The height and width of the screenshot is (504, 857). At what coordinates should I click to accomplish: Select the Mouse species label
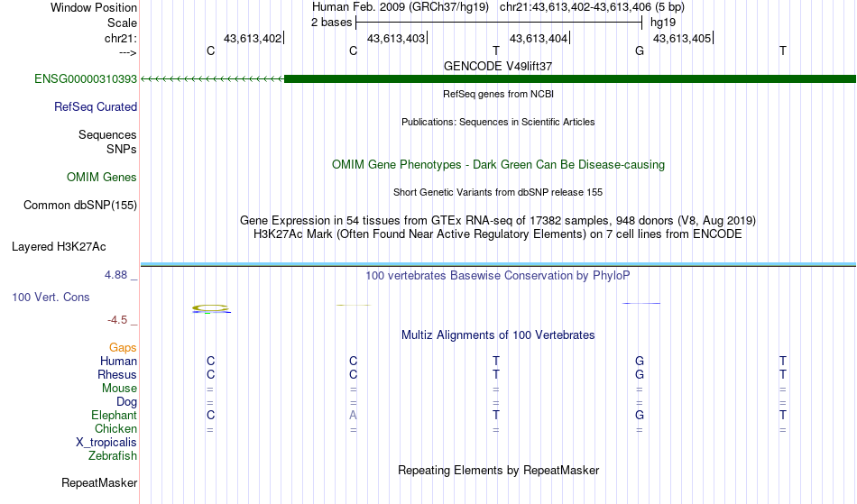point(119,389)
